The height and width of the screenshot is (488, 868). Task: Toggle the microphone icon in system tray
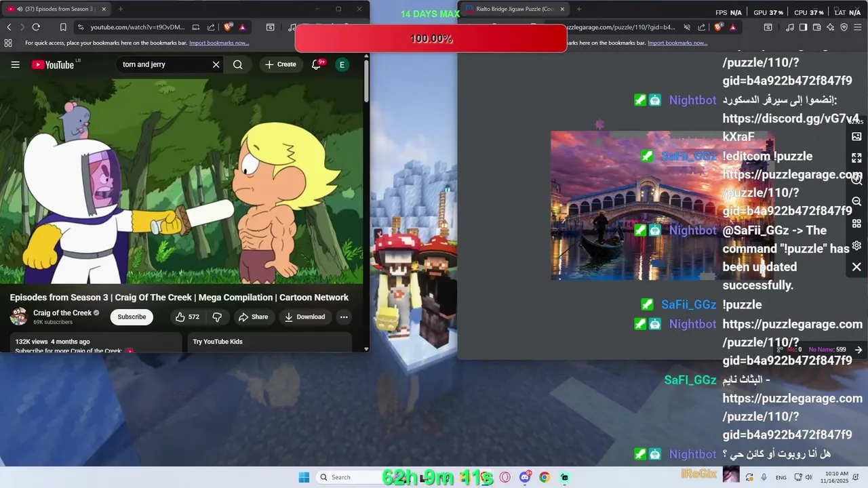coord(764,477)
